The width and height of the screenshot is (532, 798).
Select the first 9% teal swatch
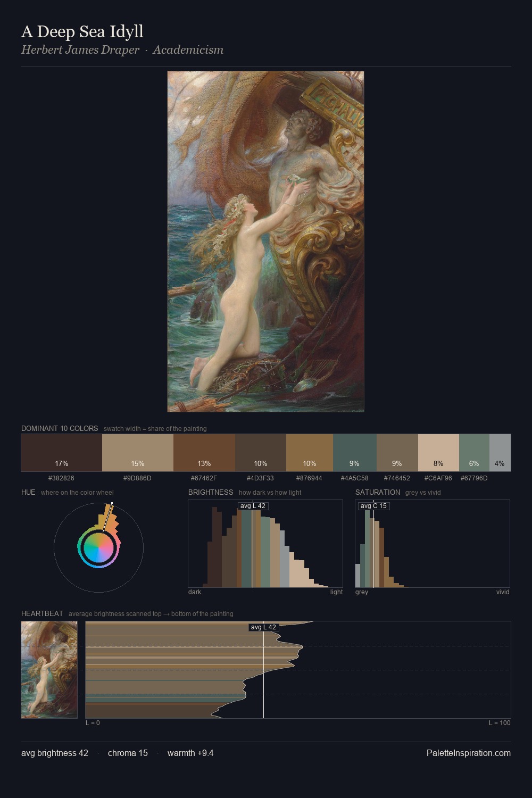[x=355, y=453]
